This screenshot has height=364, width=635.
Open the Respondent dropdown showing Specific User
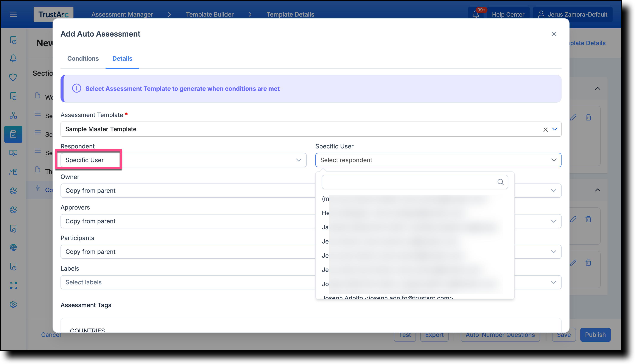tap(183, 160)
